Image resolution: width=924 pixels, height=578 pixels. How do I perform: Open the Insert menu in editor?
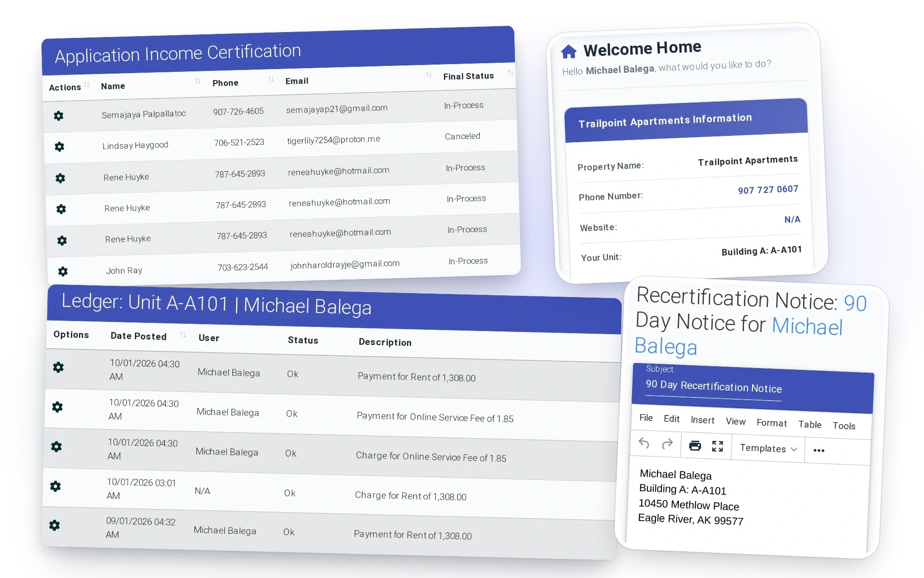(702, 420)
